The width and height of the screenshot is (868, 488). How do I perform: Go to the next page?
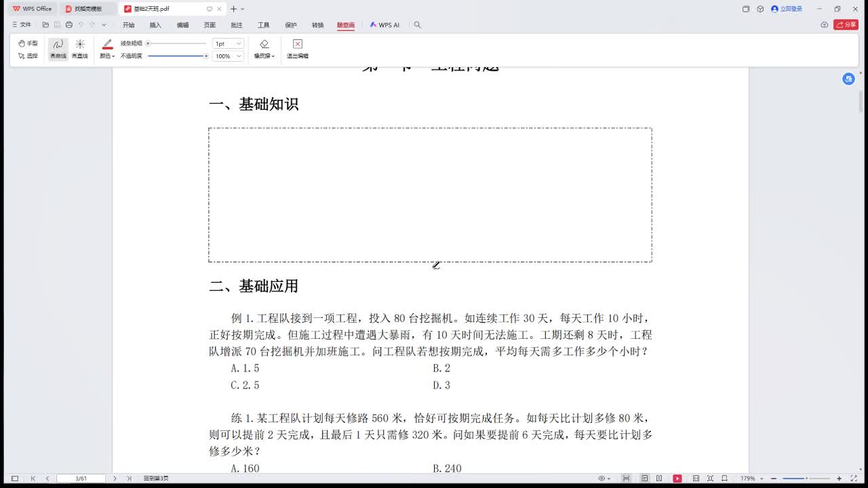pyautogui.click(x=115, y=479)
